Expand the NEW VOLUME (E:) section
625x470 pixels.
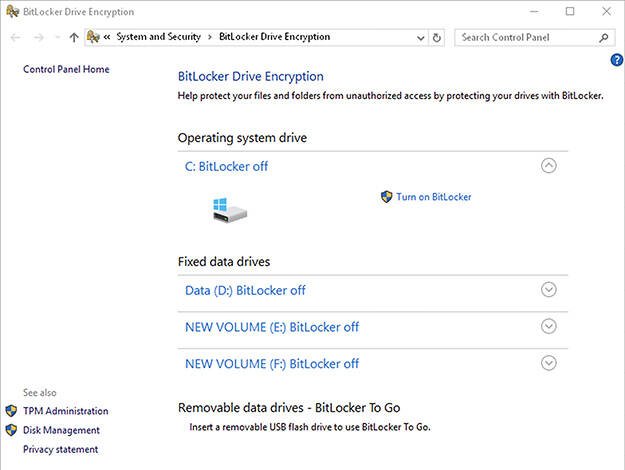coord(549,326)
